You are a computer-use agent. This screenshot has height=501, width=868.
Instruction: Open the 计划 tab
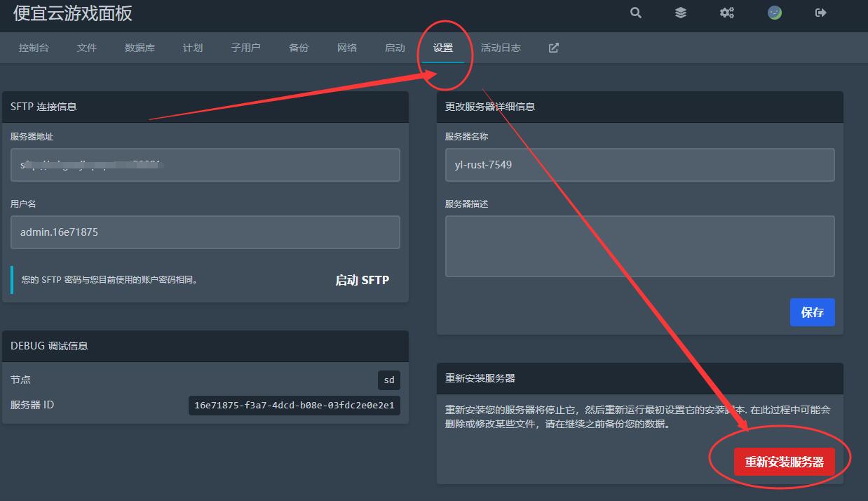[x=193, y=48]
